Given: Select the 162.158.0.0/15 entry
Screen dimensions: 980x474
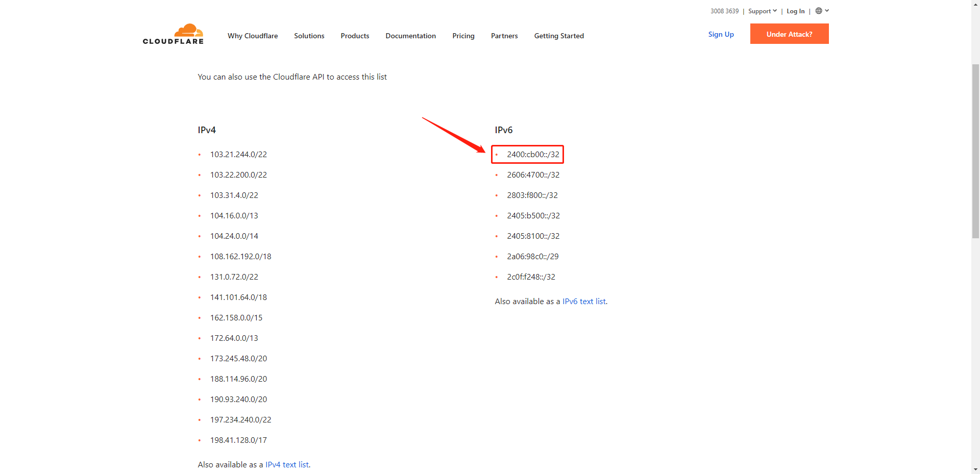Looking at the screenshot, I should tap(236, 317).
